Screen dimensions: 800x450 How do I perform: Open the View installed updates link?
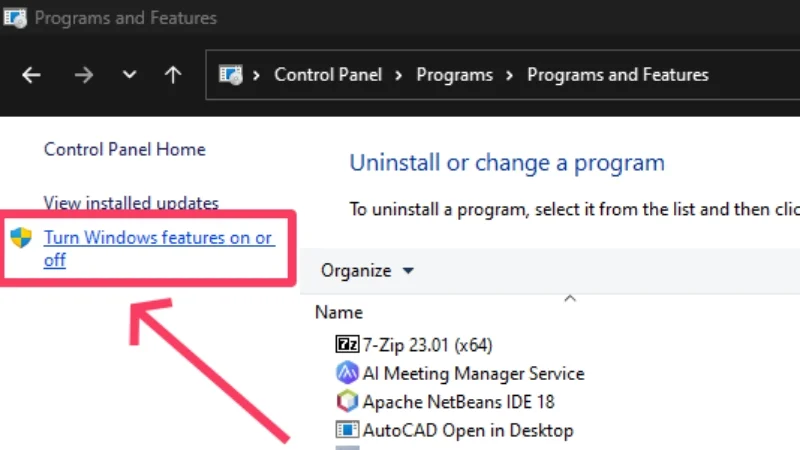coord(131,203)
